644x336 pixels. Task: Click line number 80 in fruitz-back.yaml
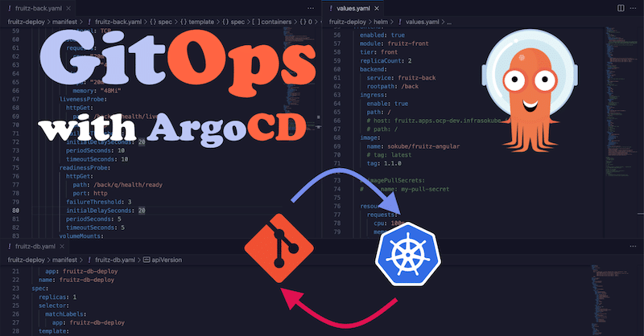click(15, 211)
